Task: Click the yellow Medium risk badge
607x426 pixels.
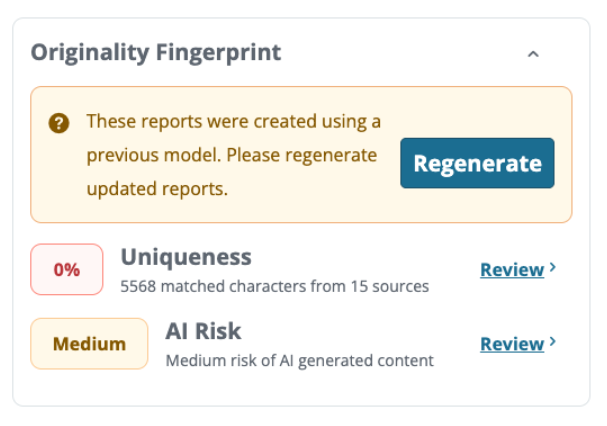Action: [89, 344]
